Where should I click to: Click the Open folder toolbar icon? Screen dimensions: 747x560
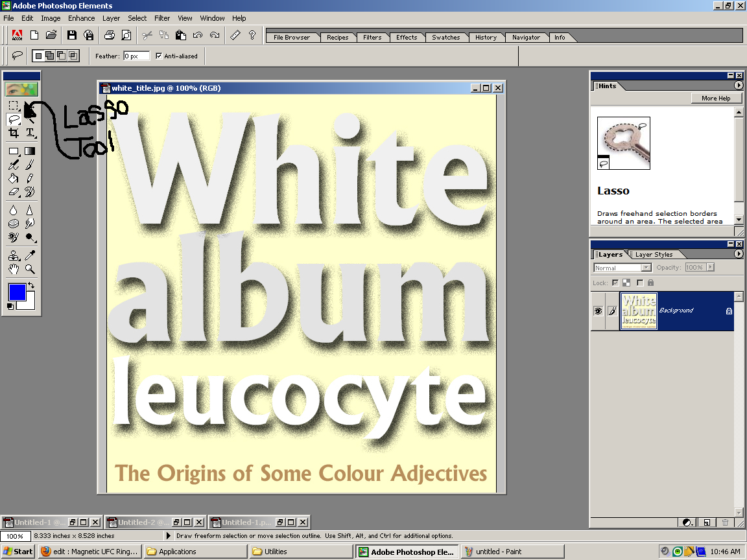point(51,35)
